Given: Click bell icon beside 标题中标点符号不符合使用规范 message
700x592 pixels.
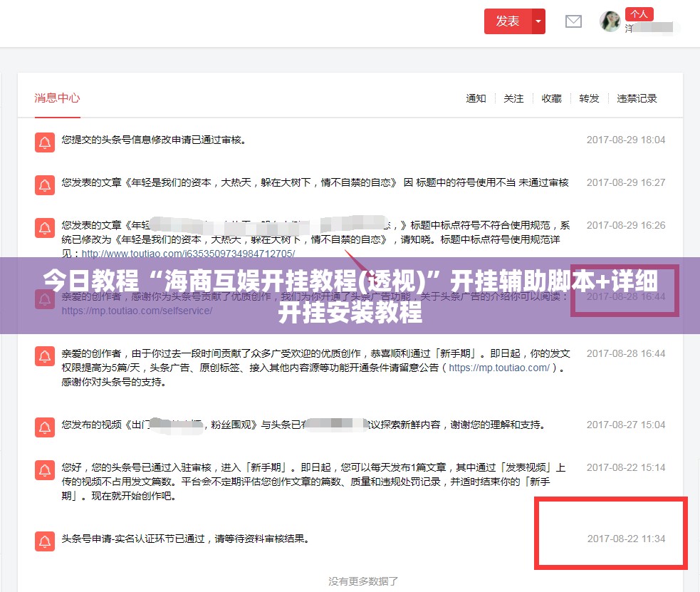Looking at the screenshot, I should coord(45,228).
